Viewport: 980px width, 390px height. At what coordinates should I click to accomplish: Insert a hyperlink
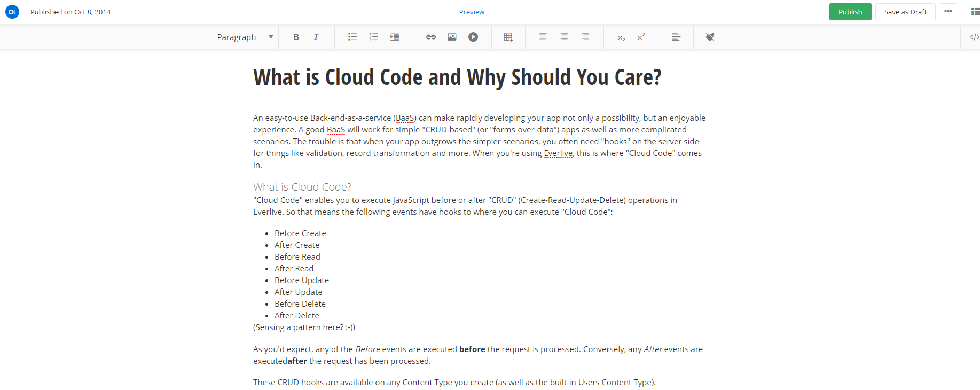pyautogui.click(x=431, y=37)
